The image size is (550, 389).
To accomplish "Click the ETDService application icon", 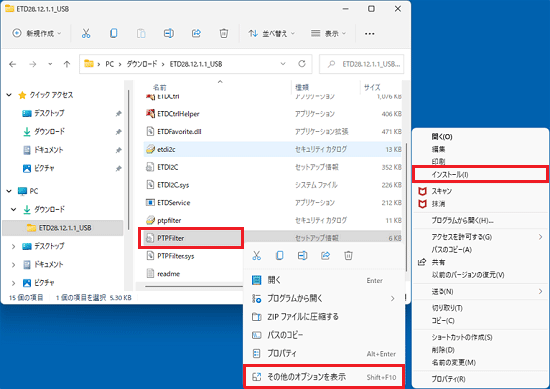I will point(150,202).
